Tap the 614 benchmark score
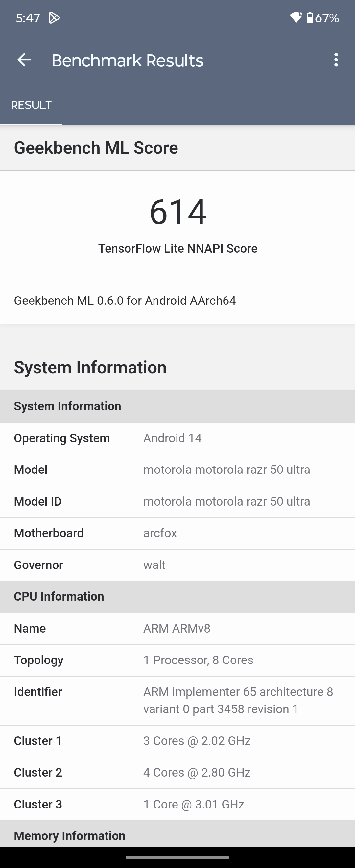355x868 pixels. (x=177, y=212)
